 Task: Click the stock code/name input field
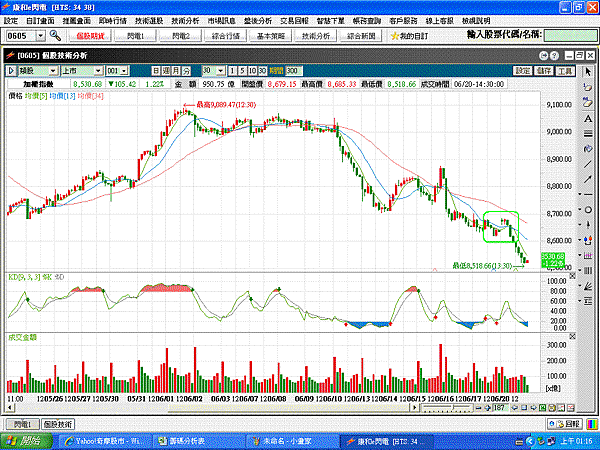[570, 36]
